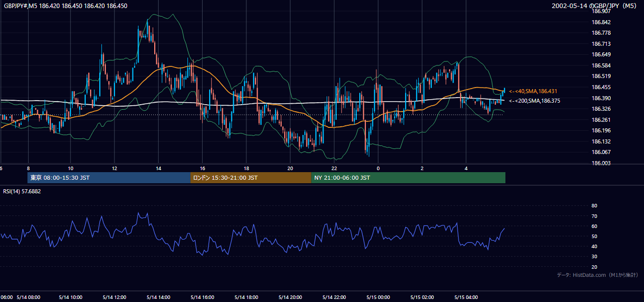Click hour label 18 on chart time axis
The height and width of the screenshot is (302, 644).
pyautogui.click(x=246, y=168)
